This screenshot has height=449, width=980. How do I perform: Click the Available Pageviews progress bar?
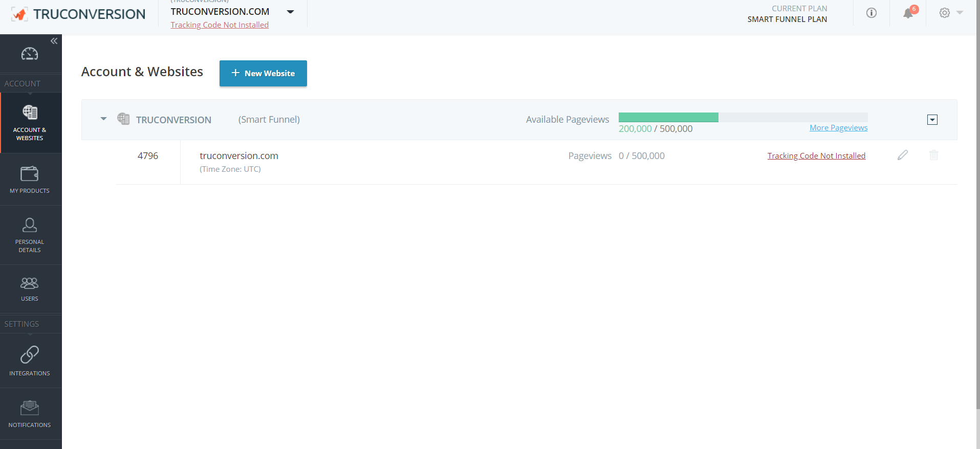click(x=743, y=118)
